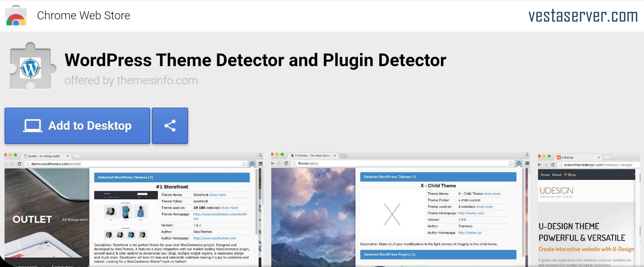The width and height of the screenshot is (644, 267).
Task: Click the Chrome Web Store logo icon
Action: [16, 16]
